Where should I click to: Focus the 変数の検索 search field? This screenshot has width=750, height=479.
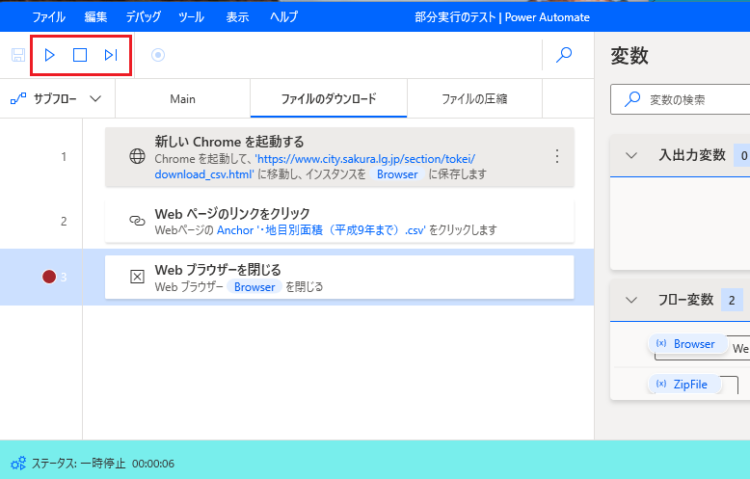[x=680, y=100]
